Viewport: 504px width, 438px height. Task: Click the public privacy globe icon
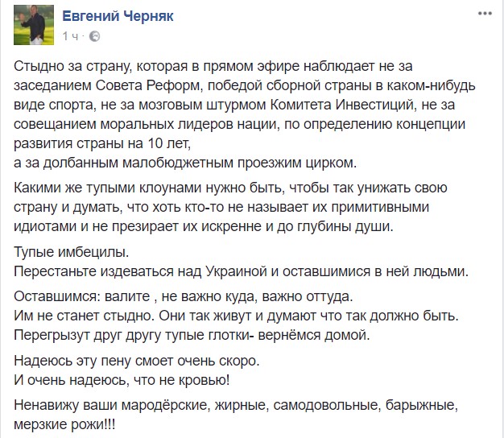tap(94, 36)
